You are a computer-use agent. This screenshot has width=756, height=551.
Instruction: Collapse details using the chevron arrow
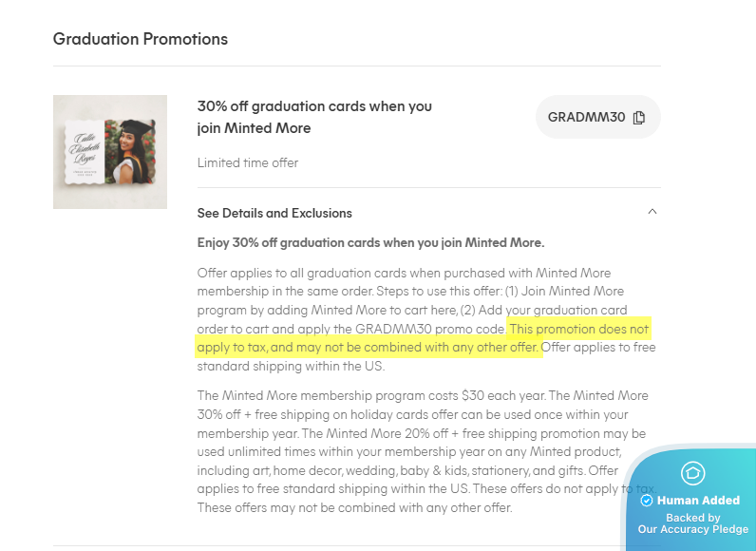click(x=652, y=213)
